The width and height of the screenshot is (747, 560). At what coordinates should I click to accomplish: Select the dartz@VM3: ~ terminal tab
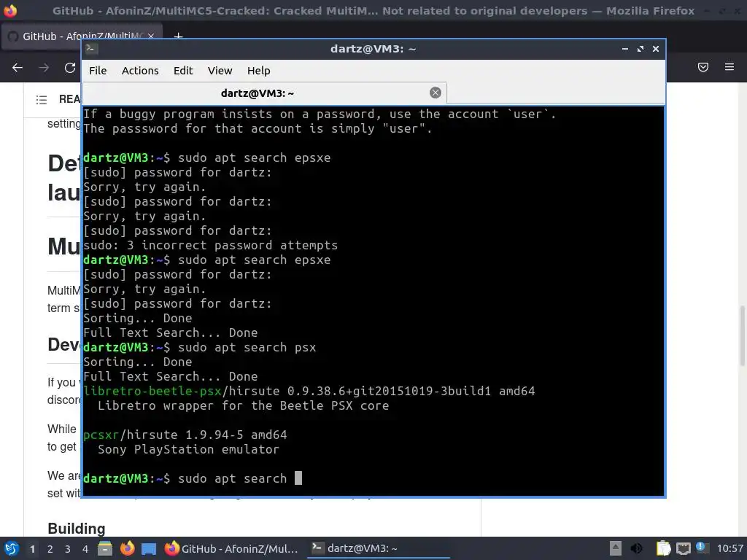[x=264, y=93]
